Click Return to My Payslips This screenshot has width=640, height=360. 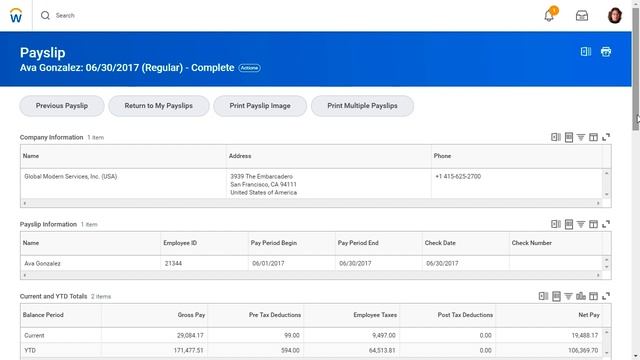coord(159,106)
